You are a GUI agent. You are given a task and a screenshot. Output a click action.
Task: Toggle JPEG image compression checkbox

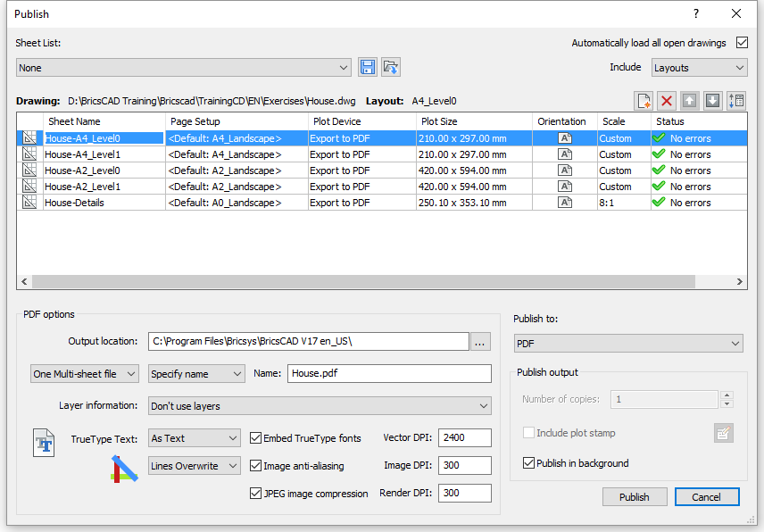[256, 494]
